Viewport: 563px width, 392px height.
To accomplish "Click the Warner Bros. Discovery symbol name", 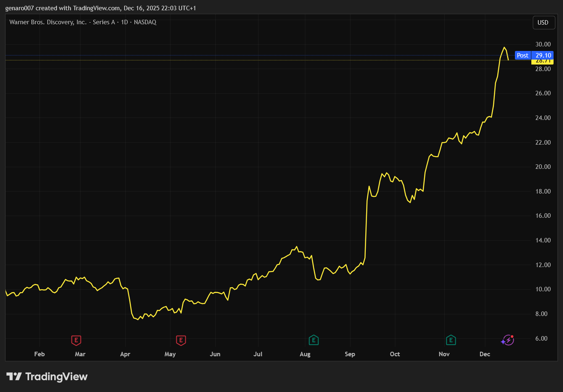I will coord(62,22).
